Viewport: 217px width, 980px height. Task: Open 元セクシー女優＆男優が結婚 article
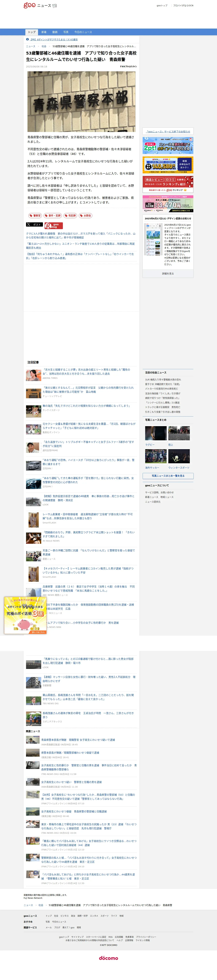pos(89,426)
